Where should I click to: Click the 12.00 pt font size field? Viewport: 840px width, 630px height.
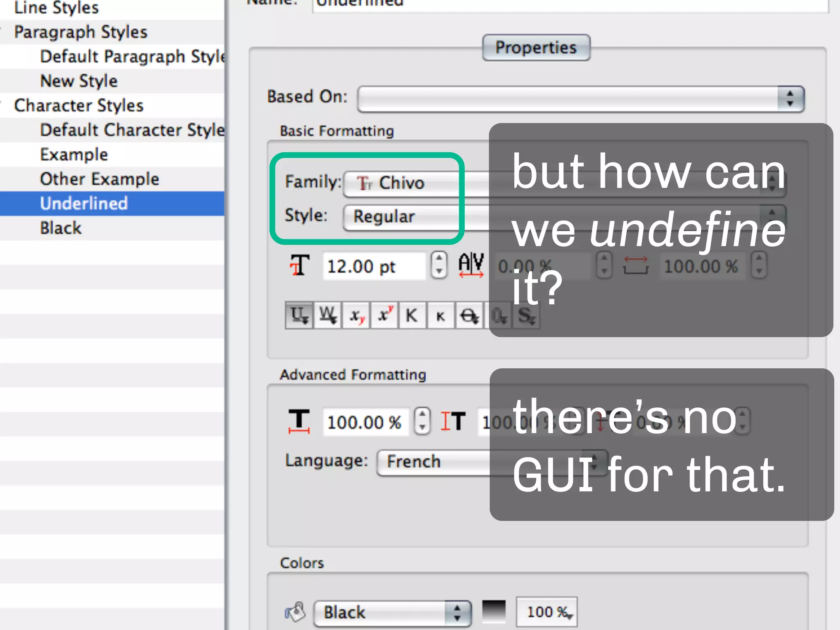(x=374, y=266)
